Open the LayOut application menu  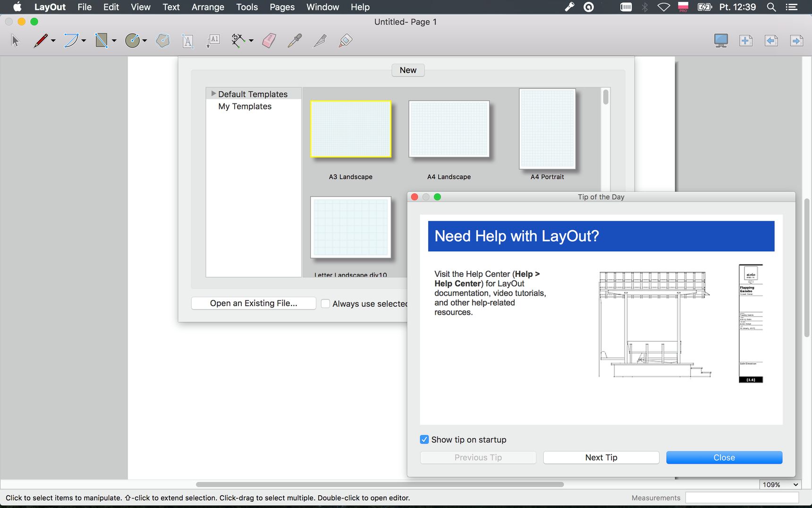tap(50, 7)
